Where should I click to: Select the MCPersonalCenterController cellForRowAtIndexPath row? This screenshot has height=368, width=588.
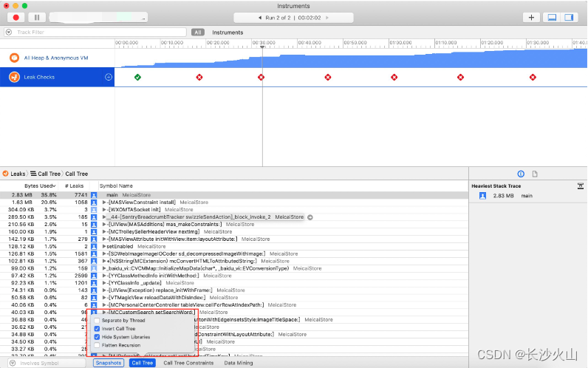[x=234, y=305]
